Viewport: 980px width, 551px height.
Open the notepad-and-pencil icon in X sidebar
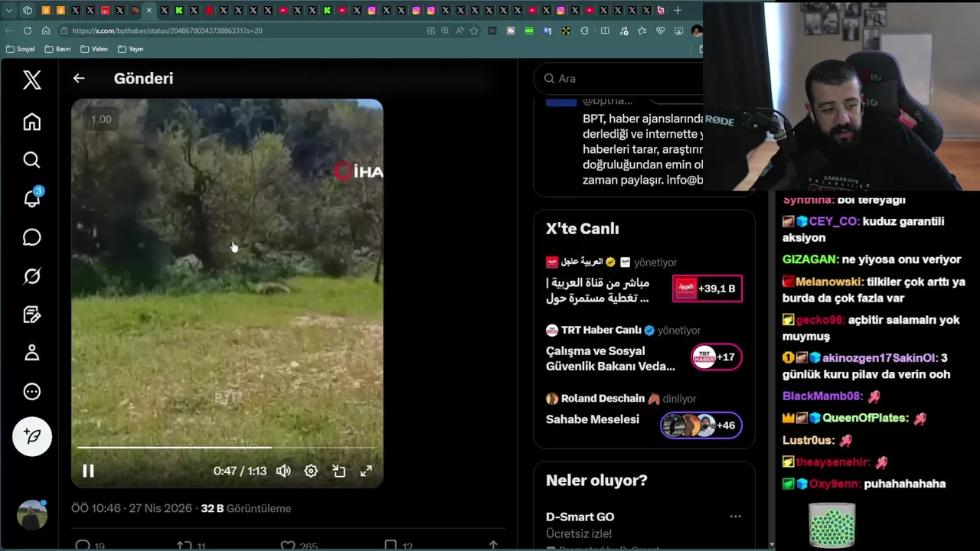coord(31,315)
